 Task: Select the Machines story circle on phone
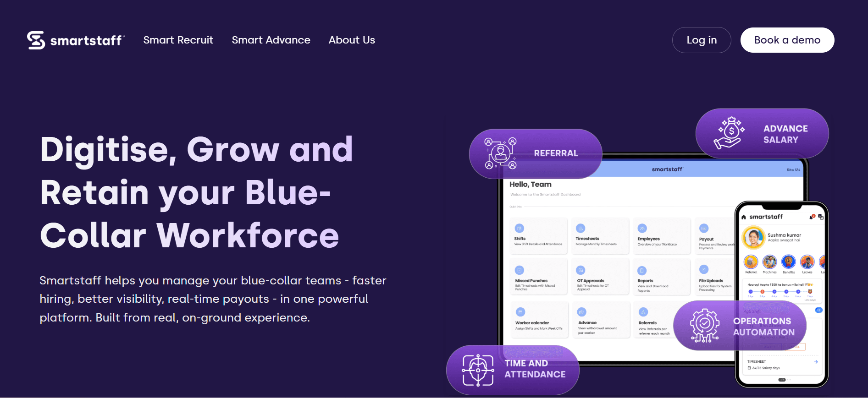tap(769, 262)
